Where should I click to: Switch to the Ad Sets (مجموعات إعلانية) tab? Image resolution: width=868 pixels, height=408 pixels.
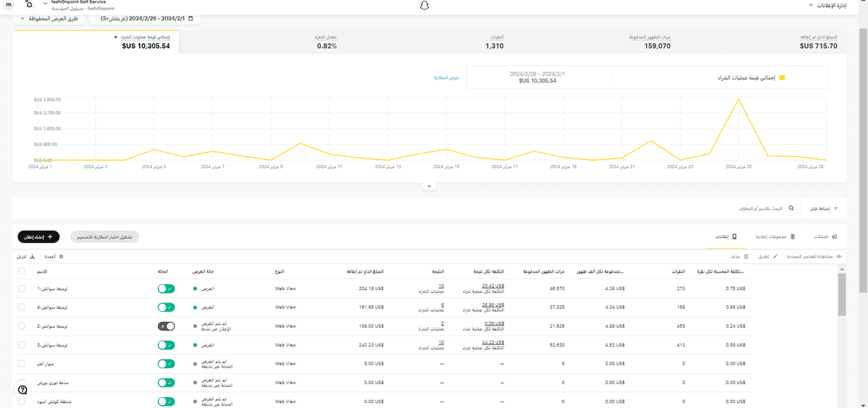click(x=775, y=237)
